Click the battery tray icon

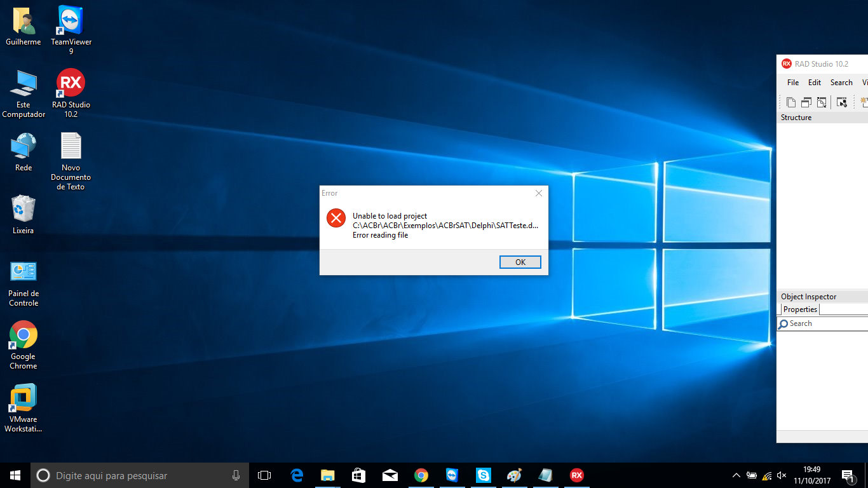pyautogui.click(x=752, y=475)
